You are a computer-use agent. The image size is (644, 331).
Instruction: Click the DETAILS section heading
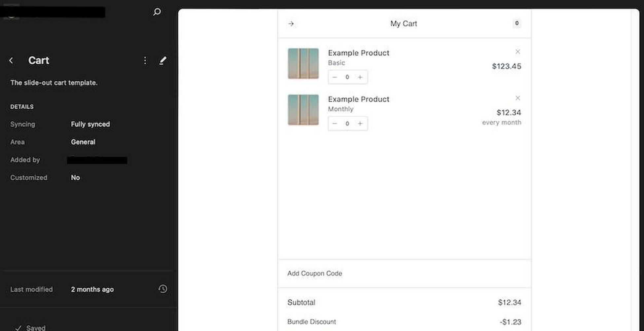(22, 107)
